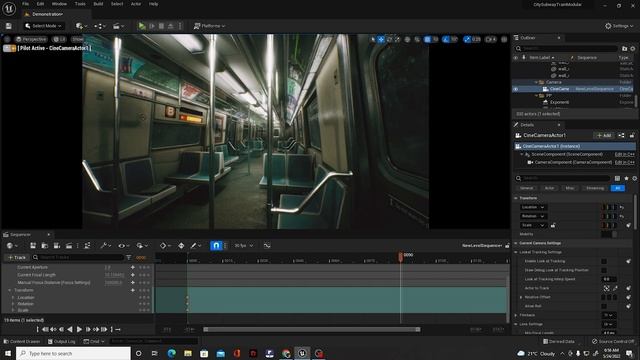Open the Cinematics clapperboard dropdown
The height and width of the screenshot is (360, 640).
click(x=118, y=26)
